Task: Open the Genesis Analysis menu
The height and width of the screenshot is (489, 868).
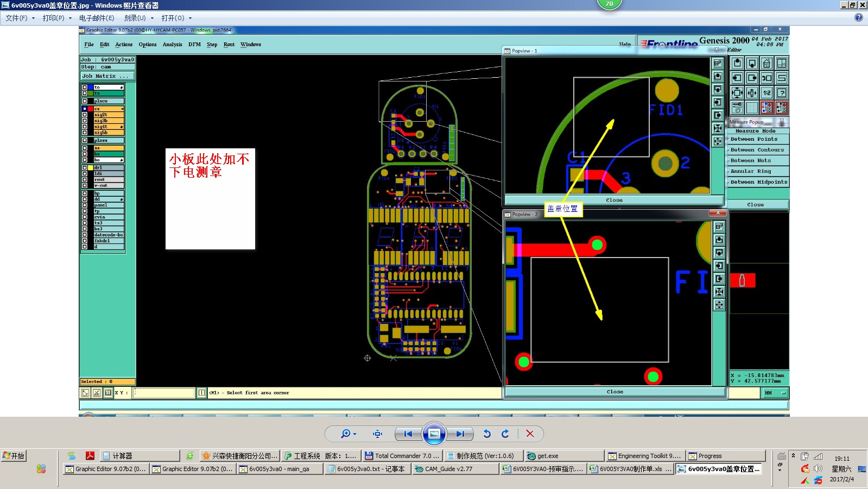Action: (x=172, y=45)
